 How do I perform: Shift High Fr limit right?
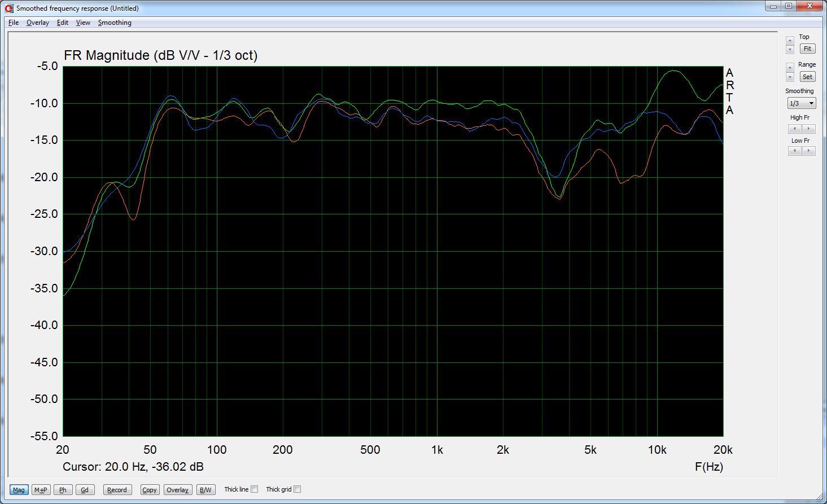(808, 129)
